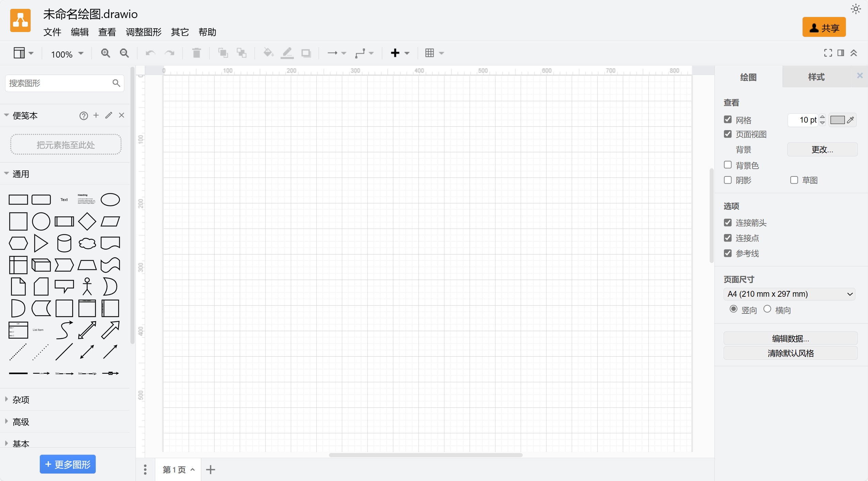
Task: Open the A4 page size dropdown
Action: pos(789,294)
